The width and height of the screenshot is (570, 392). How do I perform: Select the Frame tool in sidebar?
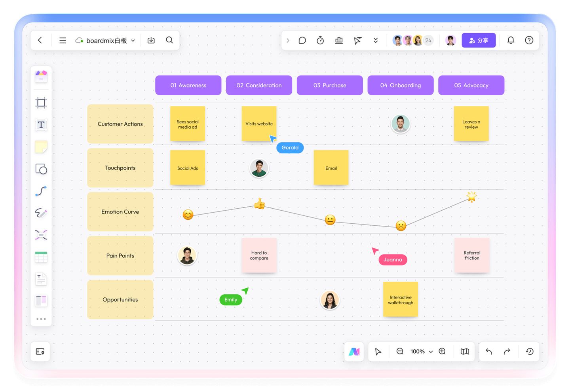coord(41,103)
